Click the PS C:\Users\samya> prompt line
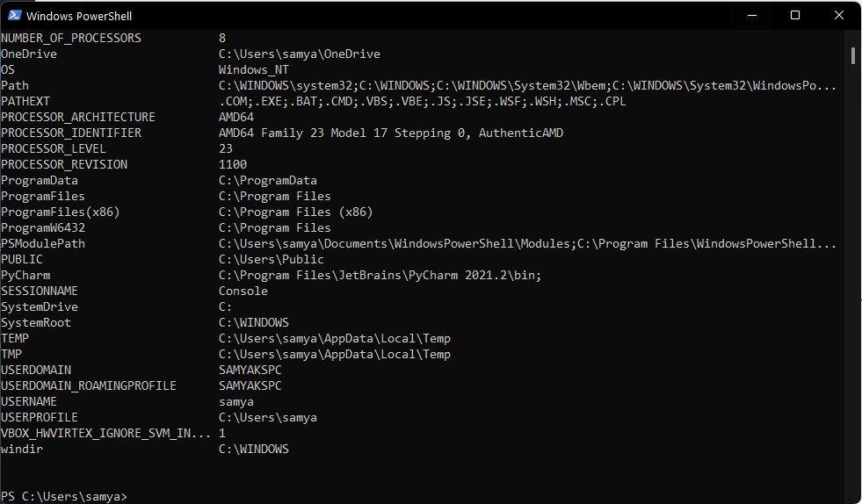Screen dimensions: 862x504 pos(64,497)
